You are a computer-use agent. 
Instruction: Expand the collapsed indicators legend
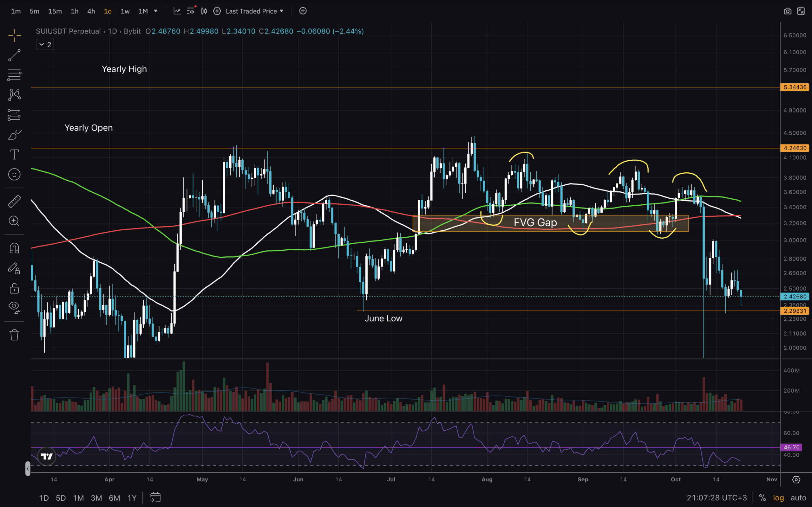coord(45,45)
